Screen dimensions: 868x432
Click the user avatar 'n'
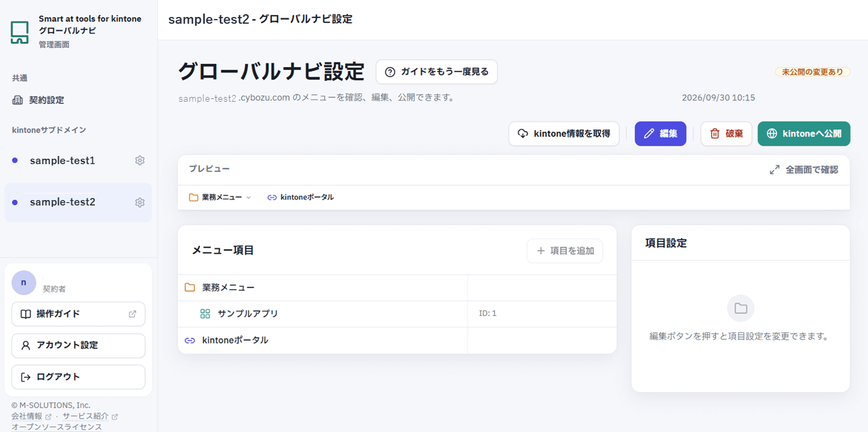24,282
